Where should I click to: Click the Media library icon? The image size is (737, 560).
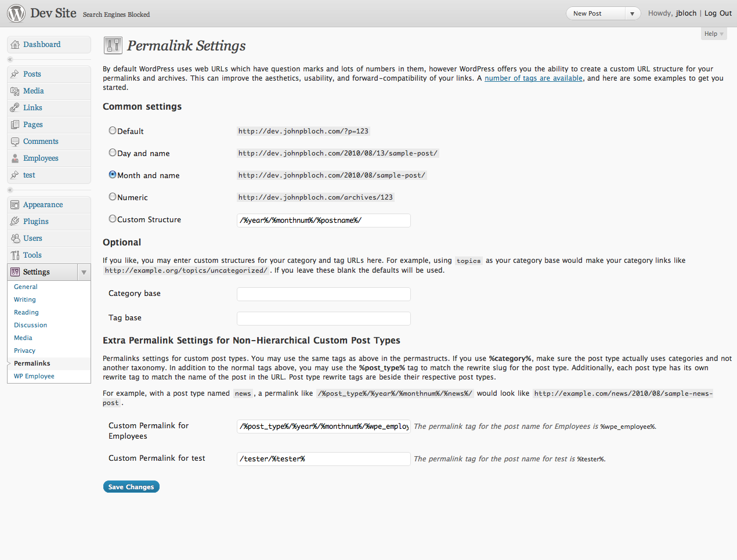pos(15,91)
